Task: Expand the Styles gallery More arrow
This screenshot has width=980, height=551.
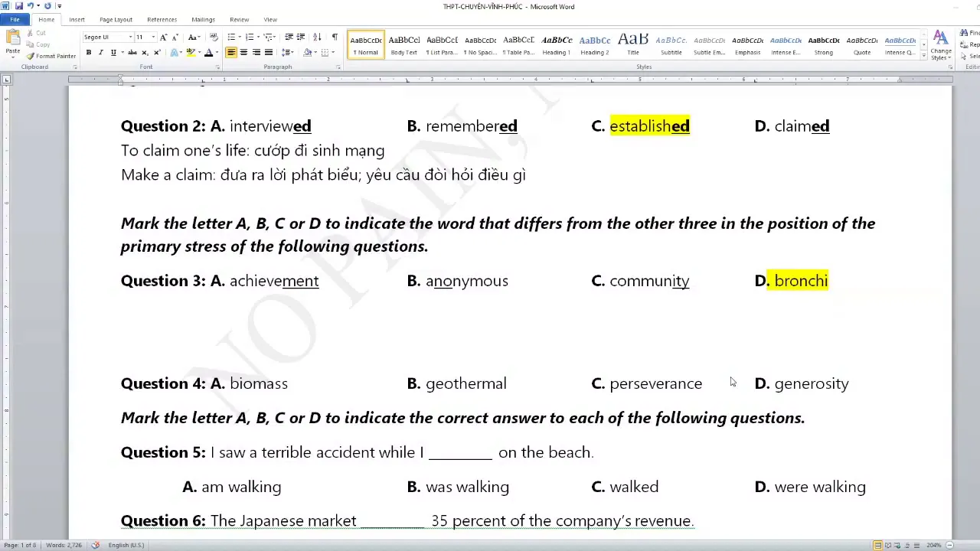Action: [x=923, y=56]
